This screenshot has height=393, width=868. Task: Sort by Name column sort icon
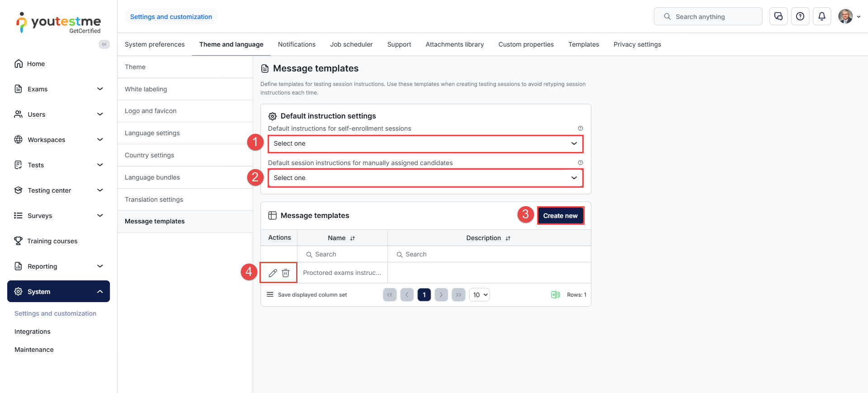[353, 238]
